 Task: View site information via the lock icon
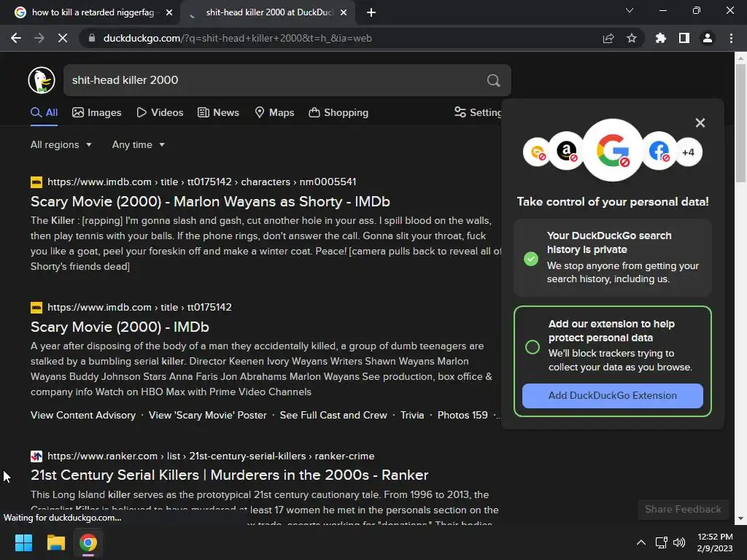(91, 38)
